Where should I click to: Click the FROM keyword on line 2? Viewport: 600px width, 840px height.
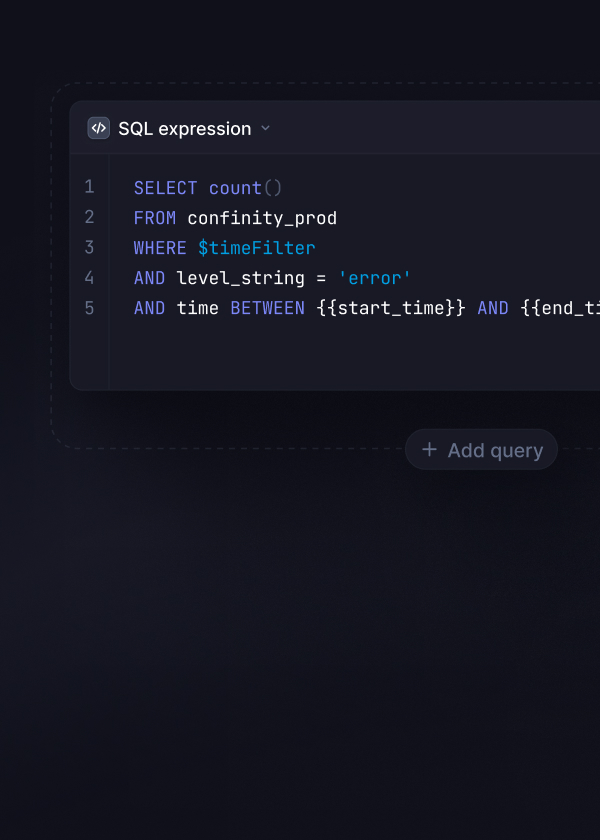[x=155, y=218]
